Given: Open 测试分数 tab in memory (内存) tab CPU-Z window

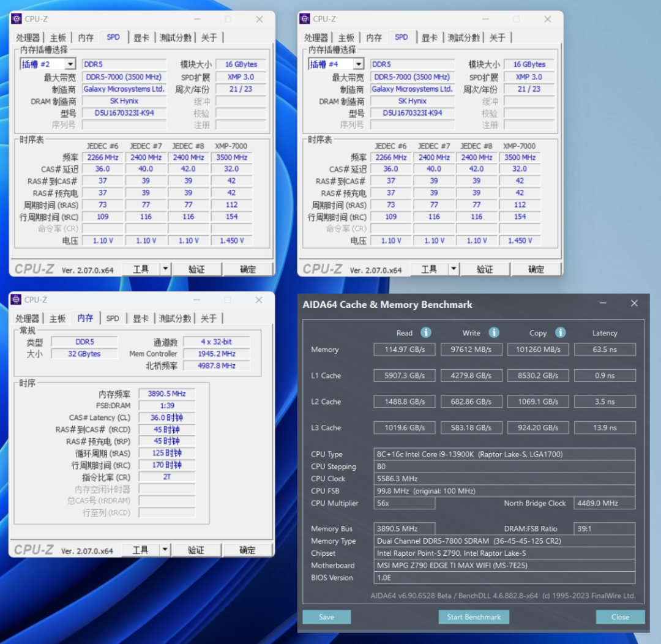Looking at the screenshot, I should pyautogui.click(x=175, y=318).
